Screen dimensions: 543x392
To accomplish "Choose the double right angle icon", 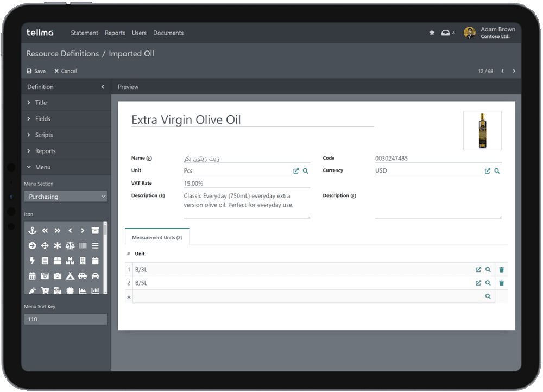I will [x=58, y=231].
